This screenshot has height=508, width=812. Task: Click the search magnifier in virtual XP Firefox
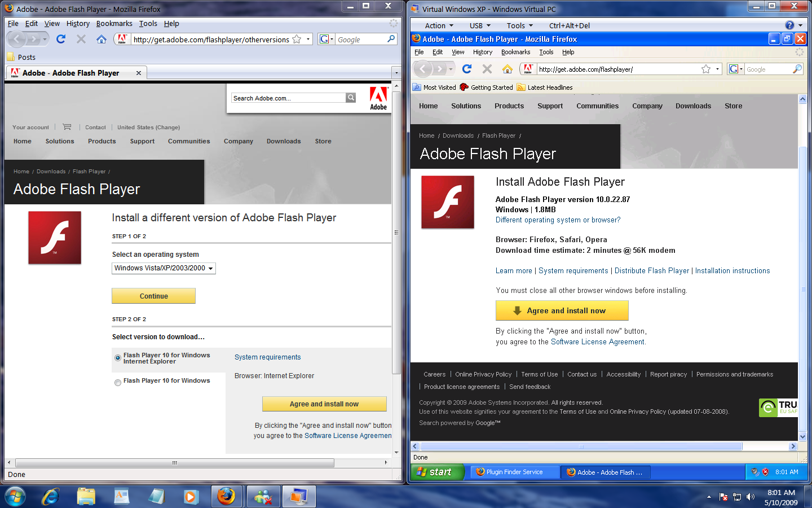(797, 69)
